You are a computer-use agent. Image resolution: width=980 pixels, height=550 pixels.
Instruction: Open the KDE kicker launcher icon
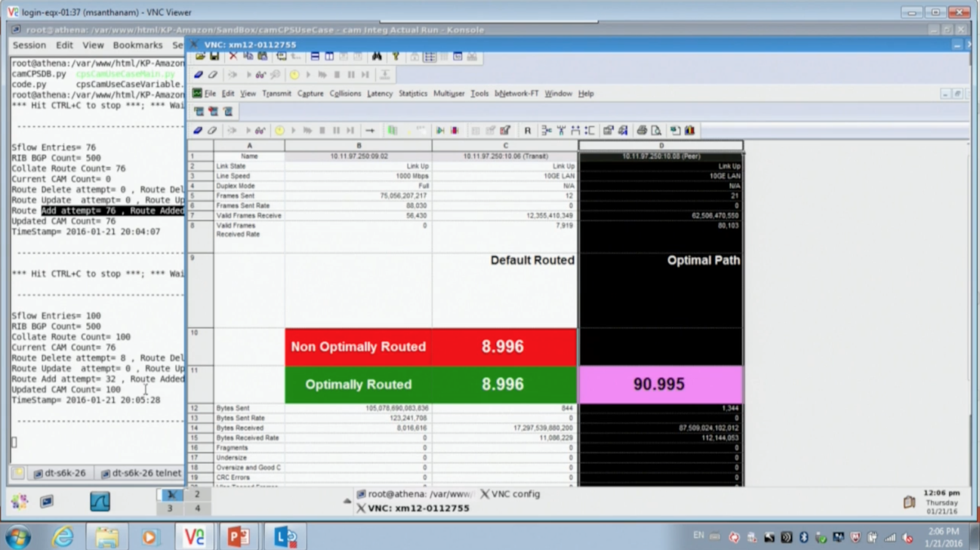point(20,502)
